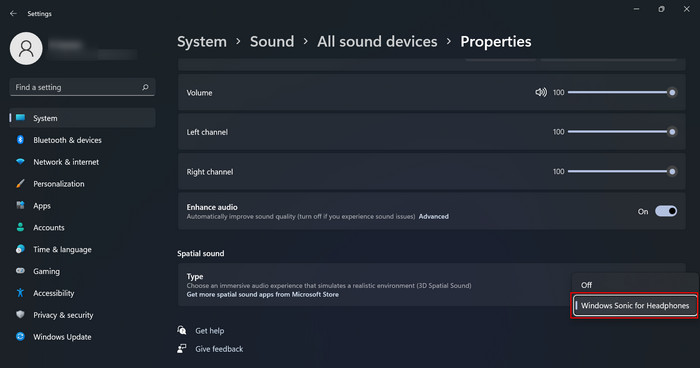Go to System breadcrumb
700x368 pixels.
tap(202, 42)
